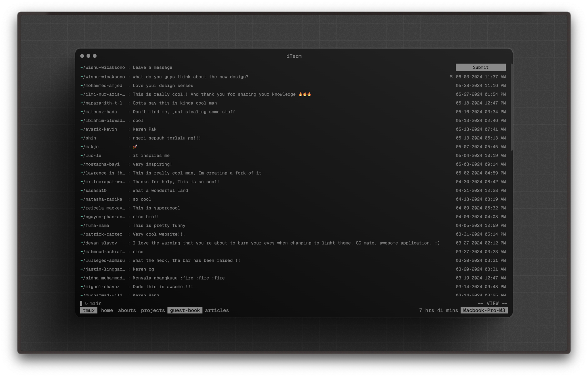Viewport: 588px width, 377px height.
Task: Open the abouts tab
Action: (x=127, y=310)
